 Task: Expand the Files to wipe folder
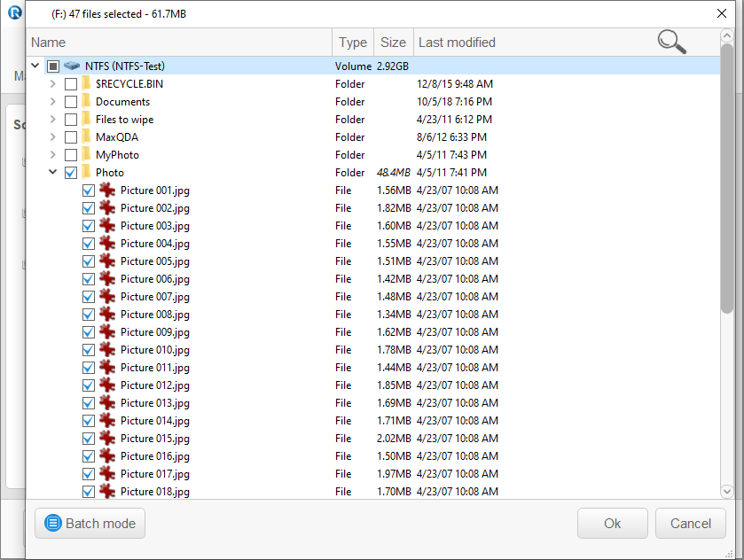pos(53,120)
